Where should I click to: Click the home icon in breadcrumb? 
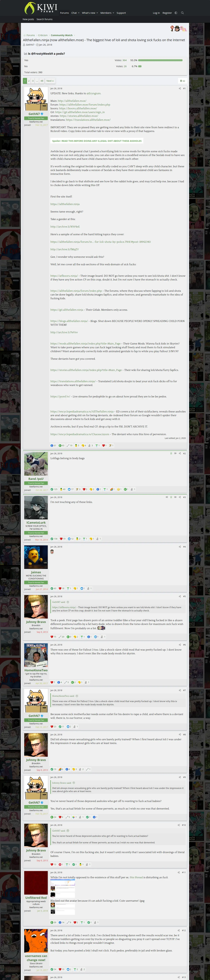24,35
